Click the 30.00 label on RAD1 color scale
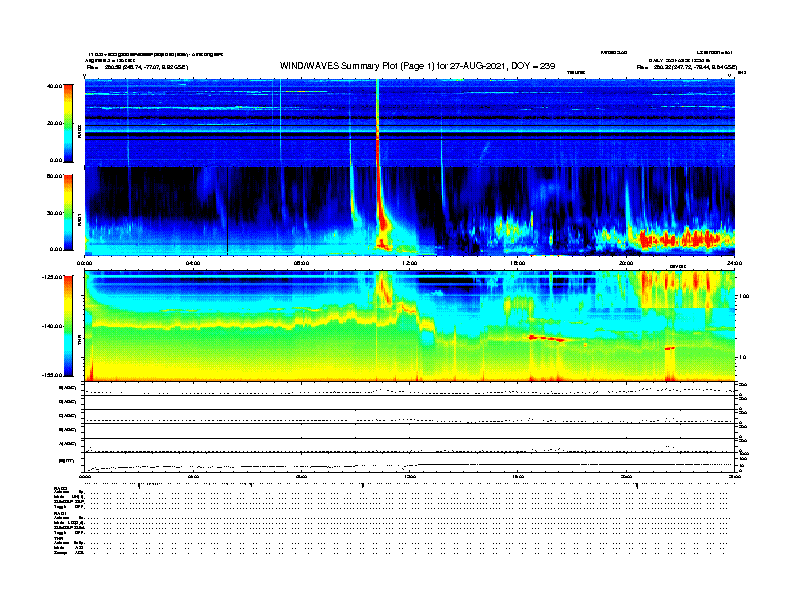Image resolution: width=792 pixels, height=612 pixels. coord(54,213)
